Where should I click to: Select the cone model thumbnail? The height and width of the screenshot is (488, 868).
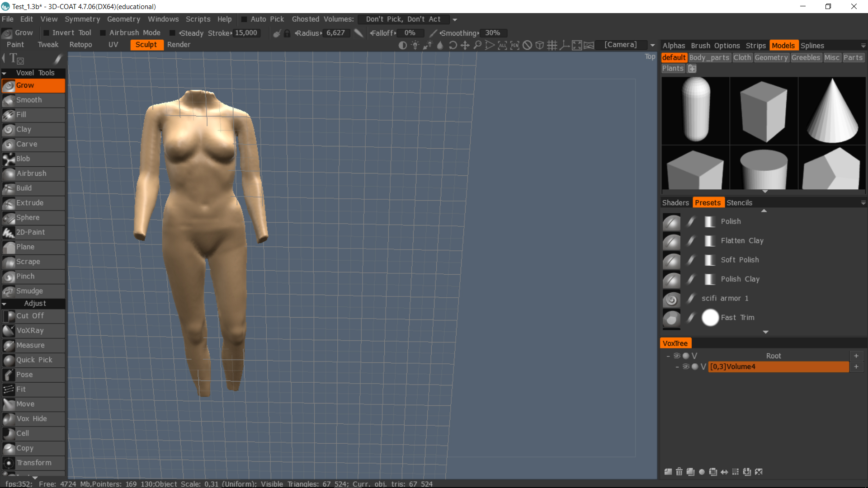832,111
